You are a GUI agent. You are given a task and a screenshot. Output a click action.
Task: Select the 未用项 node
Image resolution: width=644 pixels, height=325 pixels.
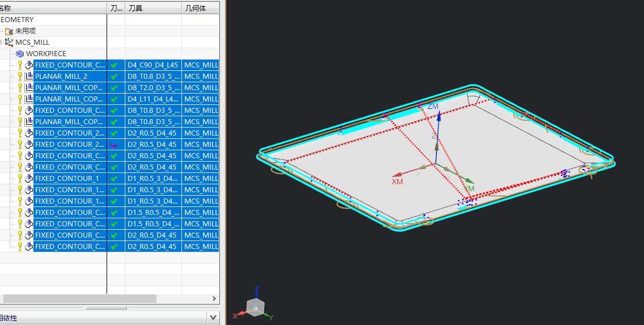(x=26, y=31)
